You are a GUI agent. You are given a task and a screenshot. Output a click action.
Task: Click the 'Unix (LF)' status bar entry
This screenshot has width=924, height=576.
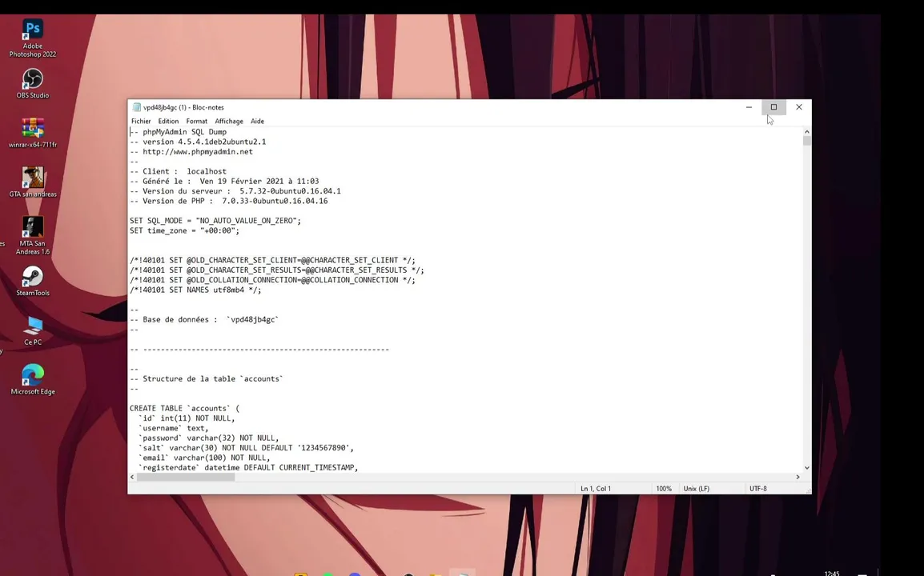click(697, 488)
